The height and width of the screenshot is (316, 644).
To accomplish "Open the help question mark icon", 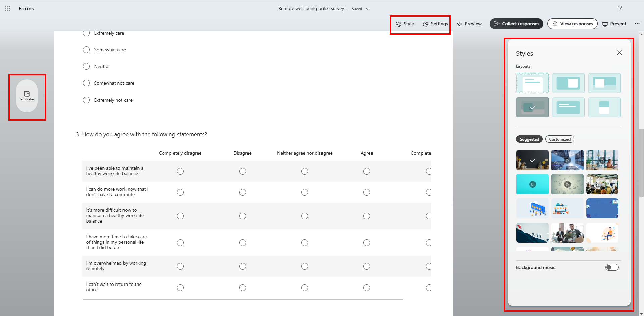I will (620, 8).
